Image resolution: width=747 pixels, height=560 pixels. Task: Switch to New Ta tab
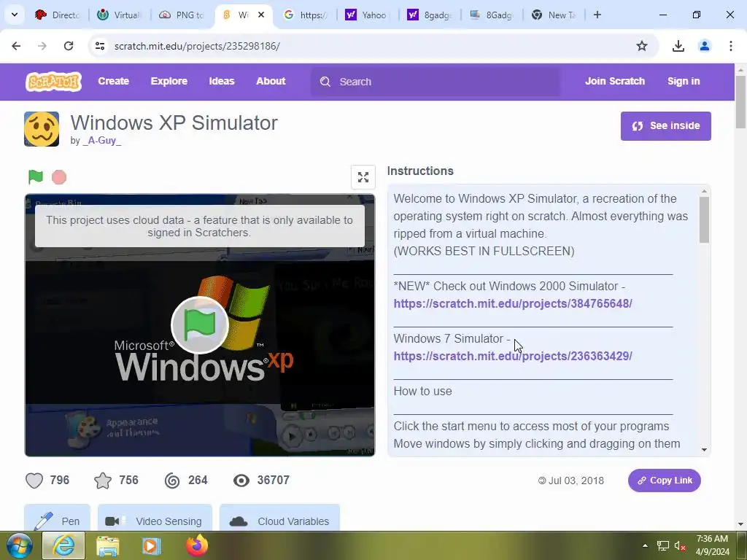[554, 15]
